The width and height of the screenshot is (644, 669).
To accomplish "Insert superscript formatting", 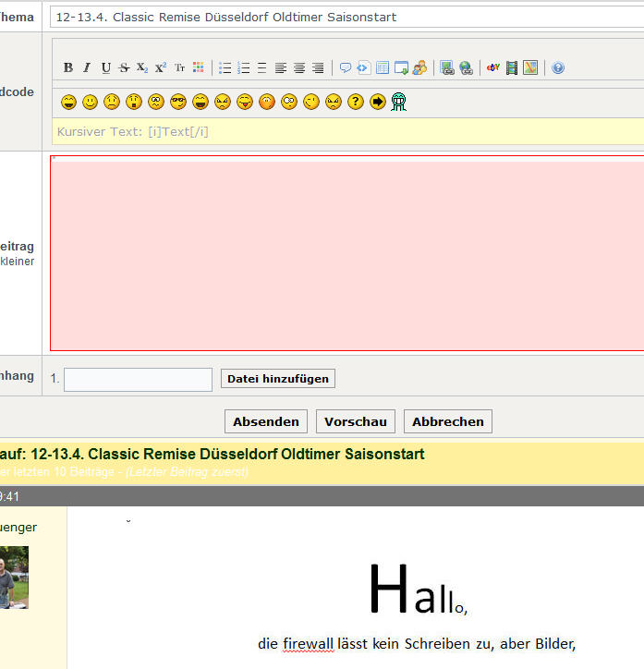I will 160,67.
